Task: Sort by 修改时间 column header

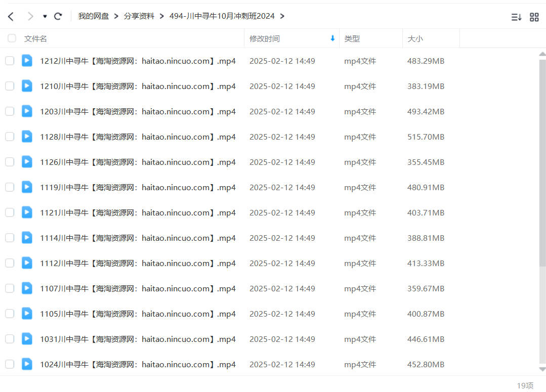Action: pyautogui.click(x=265, y=38)
